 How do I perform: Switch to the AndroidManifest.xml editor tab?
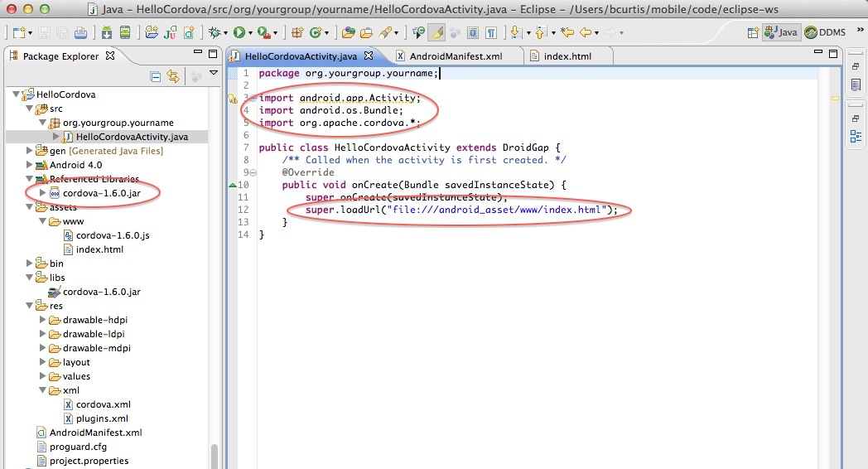pyautogui.click(x=456, y=56)
